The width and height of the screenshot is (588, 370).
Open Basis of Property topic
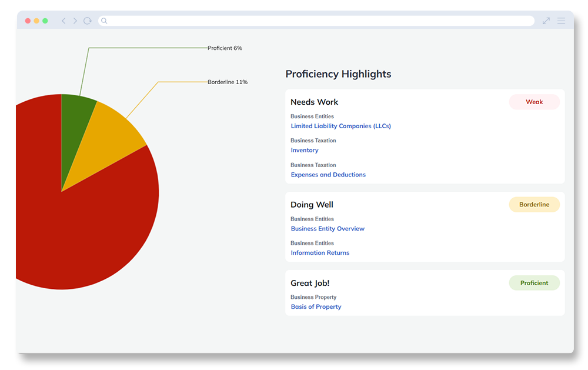(316, 307)
